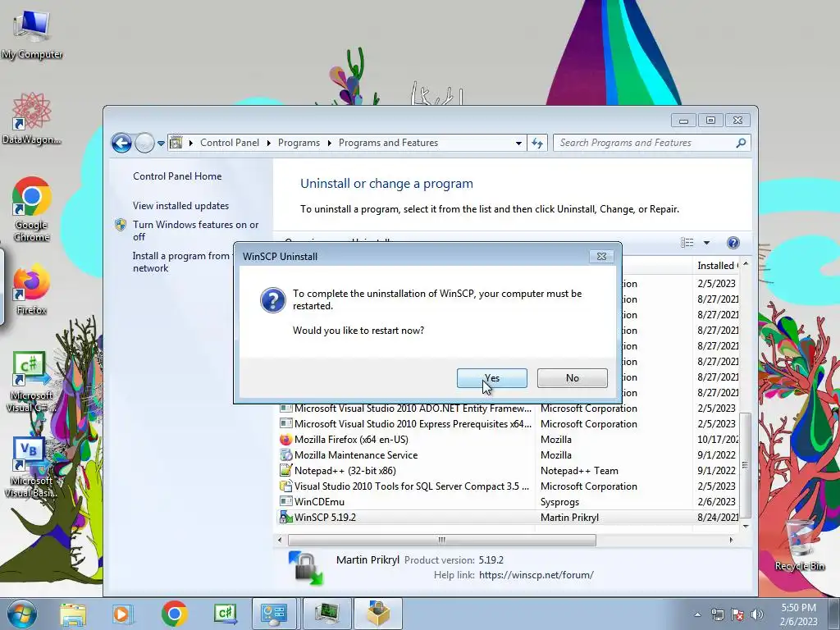Screen dimensions: 840x630
Task: Open the Help button
Action: click(x=733, y=243)
